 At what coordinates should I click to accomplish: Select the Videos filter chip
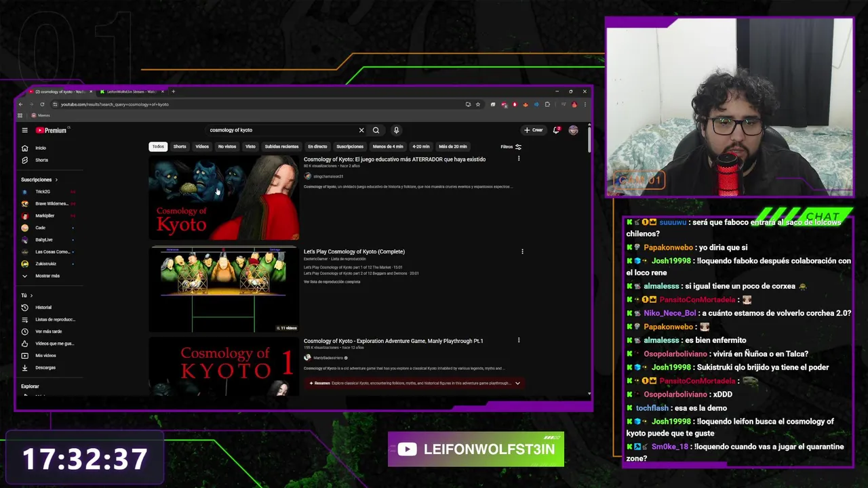202,146
